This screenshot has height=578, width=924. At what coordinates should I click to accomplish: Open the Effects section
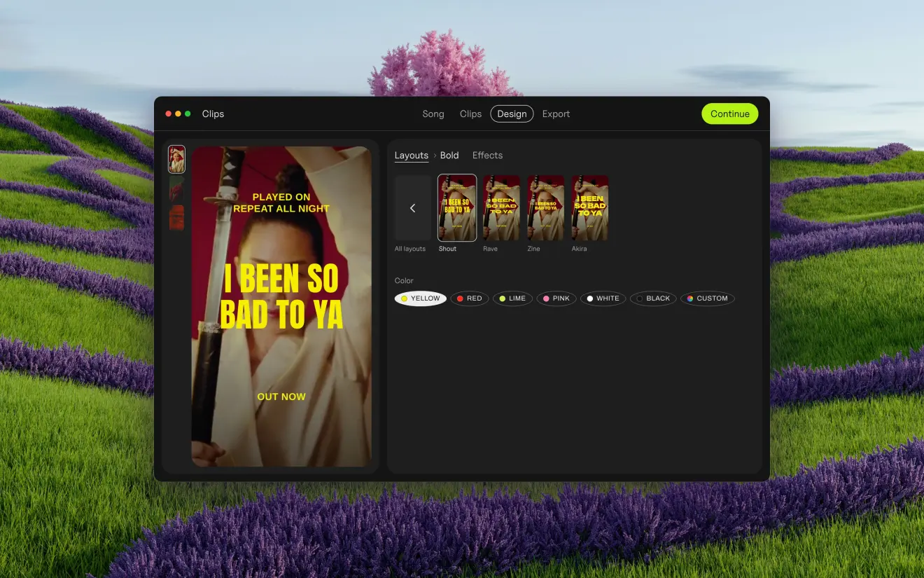[487, 156]
